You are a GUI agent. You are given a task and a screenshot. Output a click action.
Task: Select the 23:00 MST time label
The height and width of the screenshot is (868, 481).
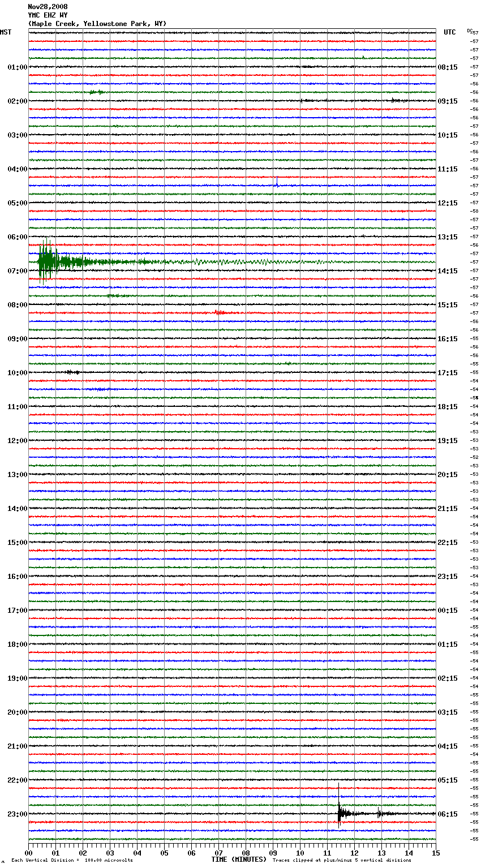click(18, 814)
